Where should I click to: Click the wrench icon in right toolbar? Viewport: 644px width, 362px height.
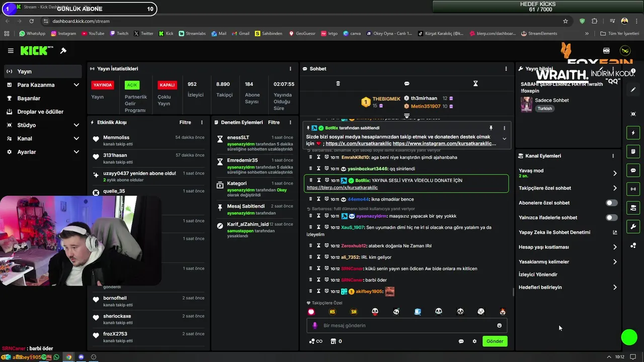(x=633, y=227)
